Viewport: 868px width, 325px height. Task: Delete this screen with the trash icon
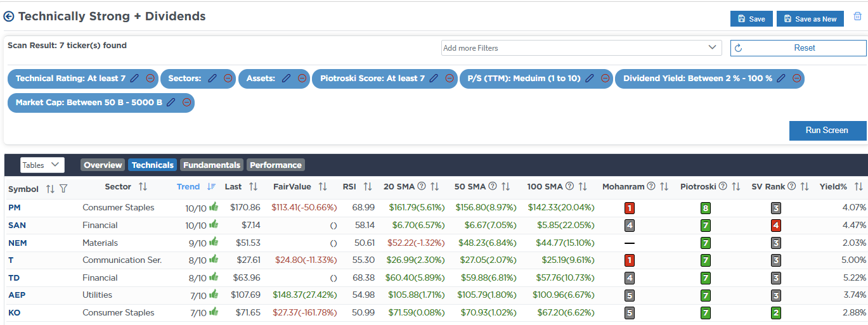pyautogui.click(x=858, y=16)
